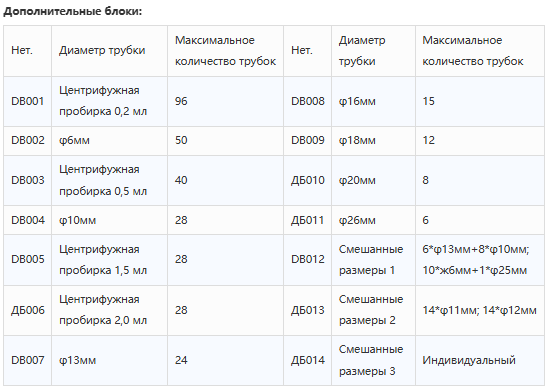555x389 pixels.
Task: Click the DB004 code cell
Action: pos(28,220)
